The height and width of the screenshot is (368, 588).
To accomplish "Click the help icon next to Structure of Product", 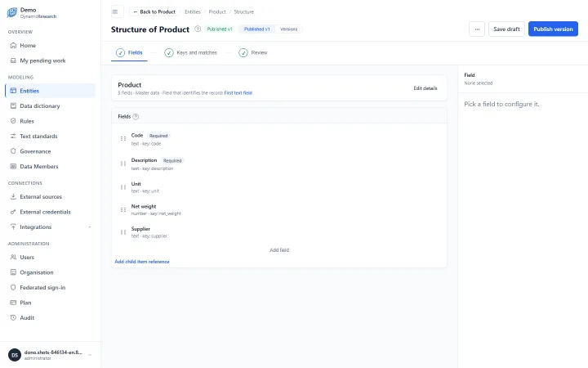I will click(x=198, y=29).
